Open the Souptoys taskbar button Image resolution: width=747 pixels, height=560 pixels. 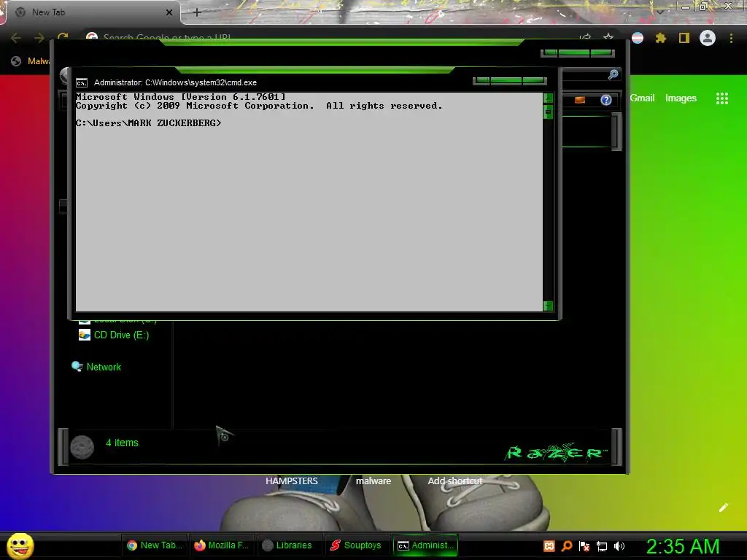click(x=356, y=545)
